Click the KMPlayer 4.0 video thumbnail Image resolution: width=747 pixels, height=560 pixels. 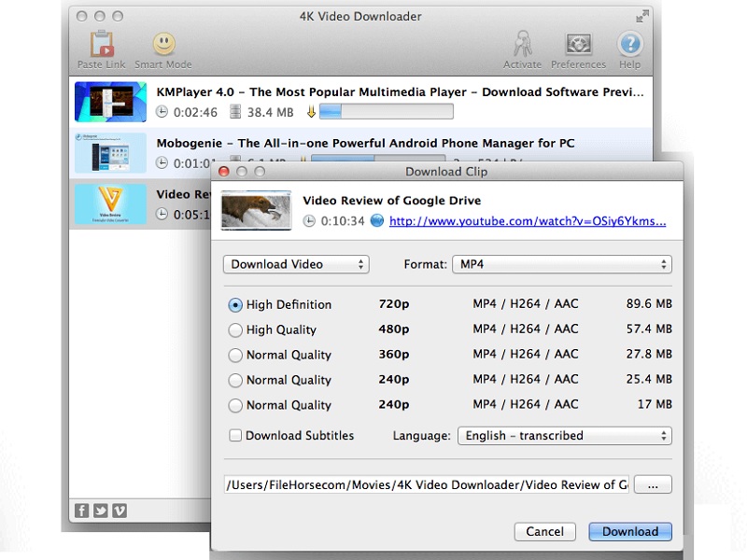point(110,102)
